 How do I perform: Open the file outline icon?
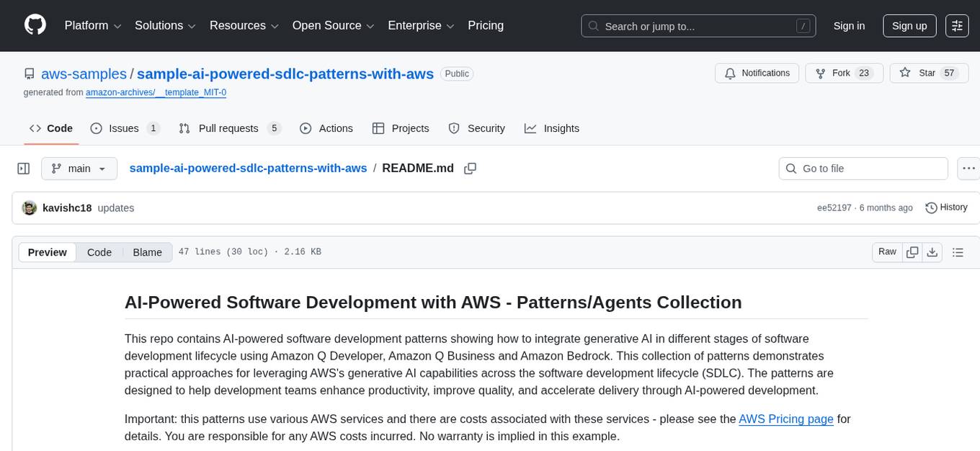pyautogui.click(x=958, y=252)
